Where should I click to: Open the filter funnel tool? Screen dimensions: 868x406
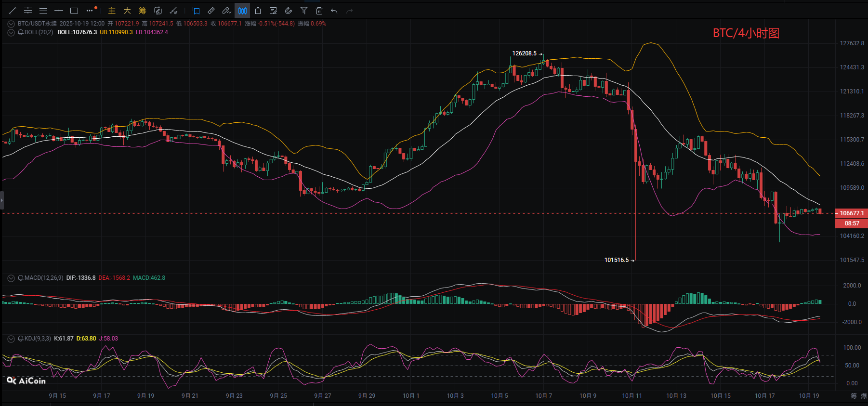(x=303, y=11)
